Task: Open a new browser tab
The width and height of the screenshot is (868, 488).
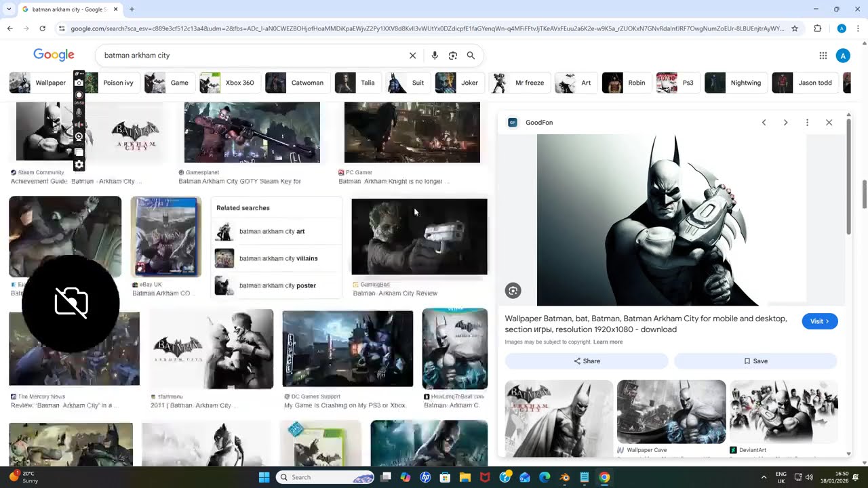Action: coord(132,9)
